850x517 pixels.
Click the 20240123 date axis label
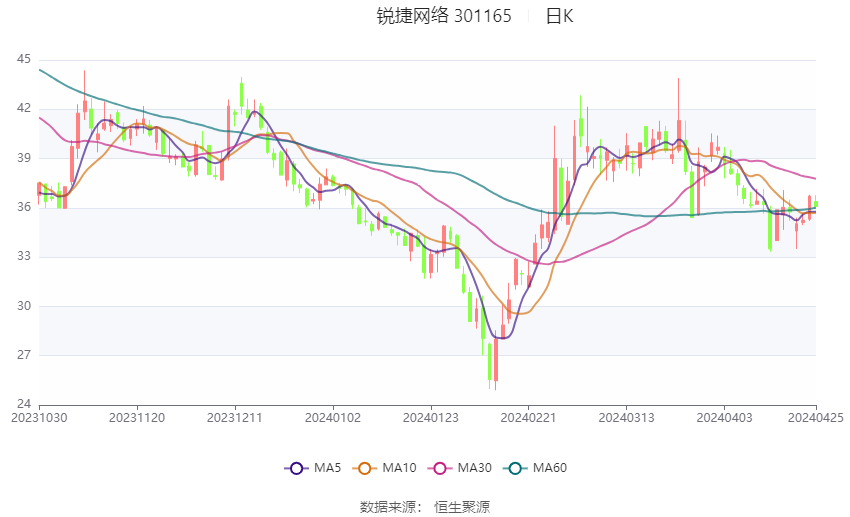429,417
